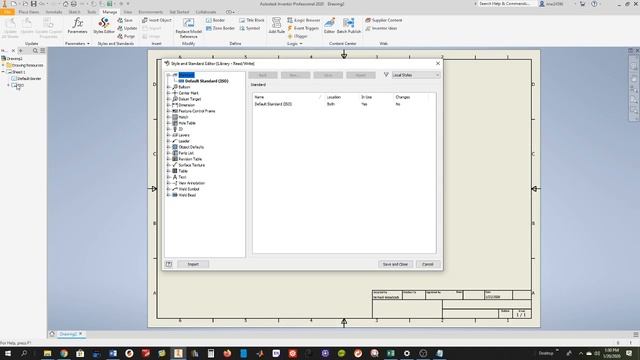640x360 pixels.
Task: Switch to the Place Views tab
Action: click(29, 12)
